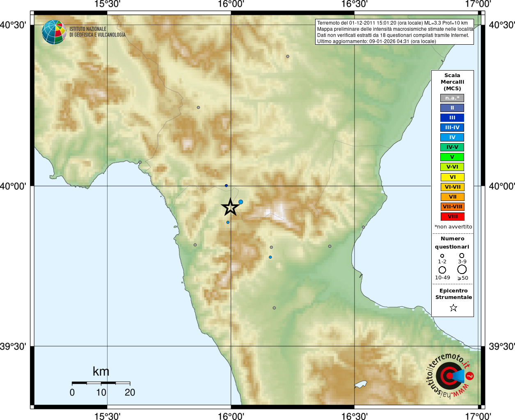Select dark blue dot just north of epicenter
This screenshot has width=515, height=420.
(226, 186)
